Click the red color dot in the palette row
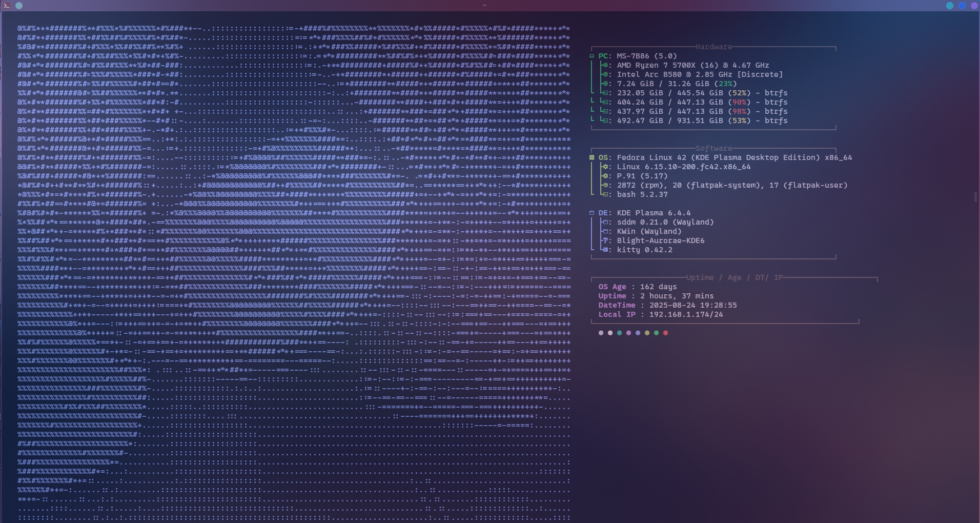 (665, 333)
